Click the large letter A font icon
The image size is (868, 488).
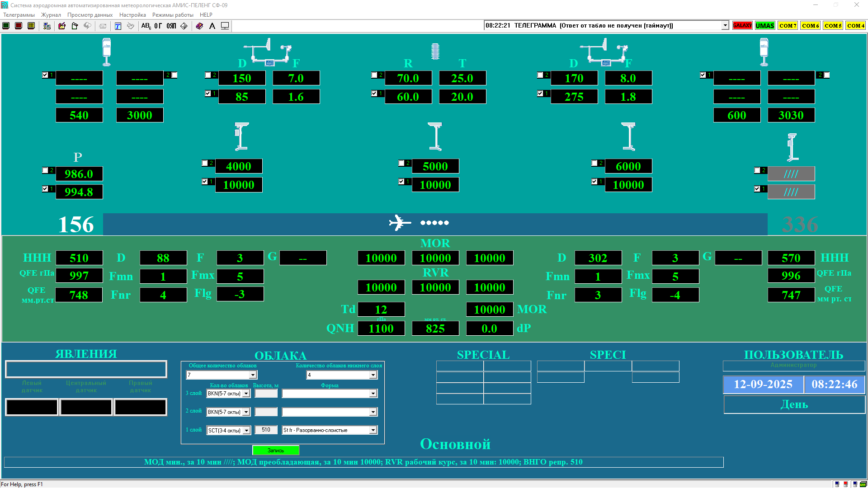pos(212,26)
